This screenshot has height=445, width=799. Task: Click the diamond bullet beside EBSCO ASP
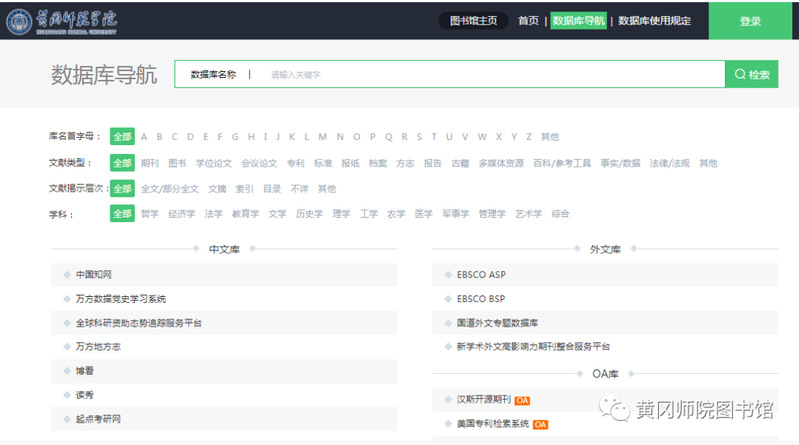point(447,274)
